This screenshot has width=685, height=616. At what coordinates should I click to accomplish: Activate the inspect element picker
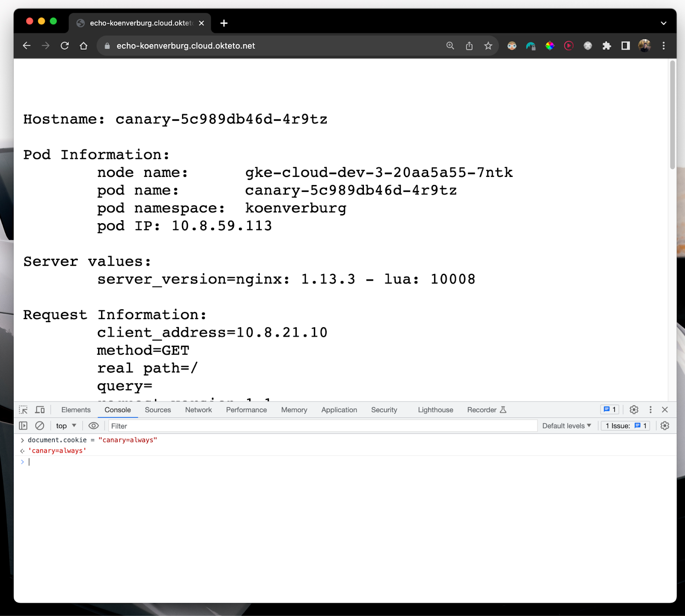pos(23,410)
